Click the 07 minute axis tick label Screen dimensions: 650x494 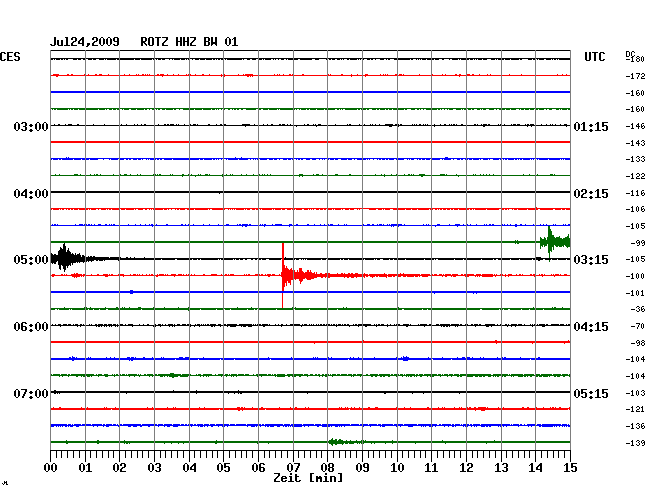pyautogui.click(x=293, y=468)
